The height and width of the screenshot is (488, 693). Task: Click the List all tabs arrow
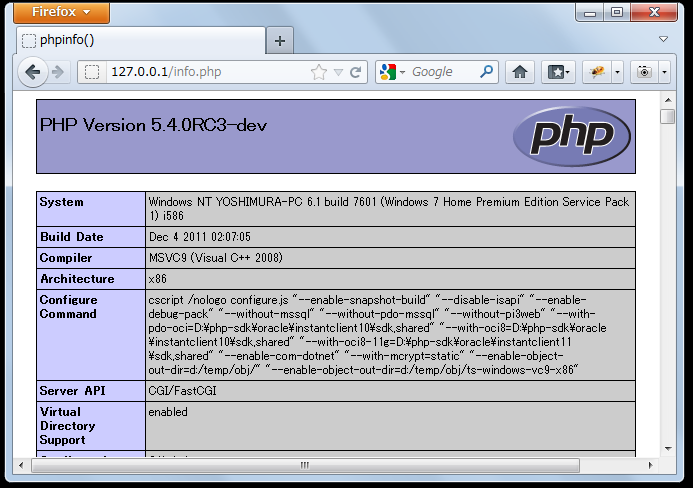tap(663, 39)
